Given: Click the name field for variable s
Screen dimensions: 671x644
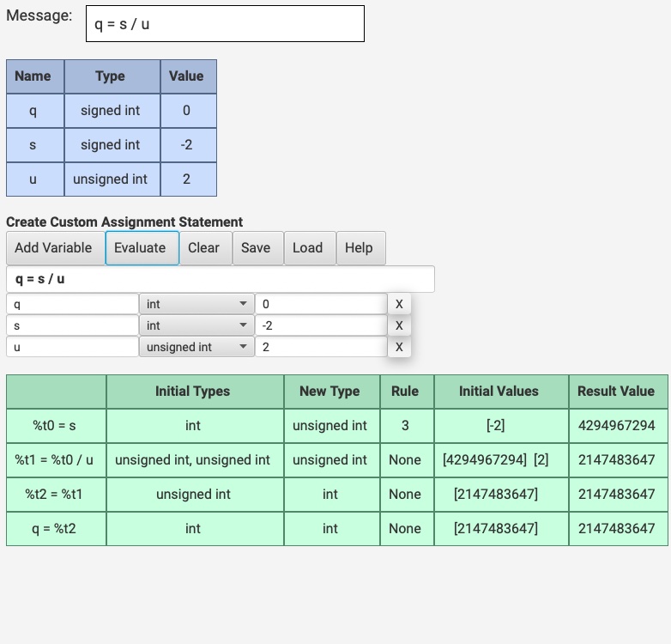Looking at the screenshot, I should point(72,325).
